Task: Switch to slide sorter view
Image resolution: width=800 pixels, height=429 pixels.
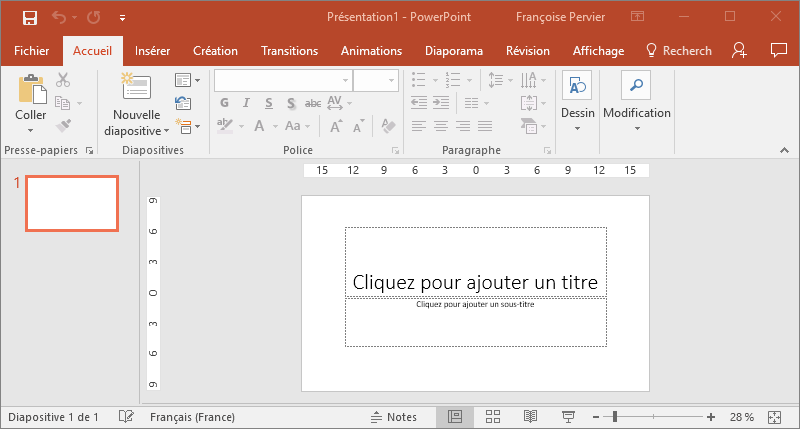Action: (x=493, y=417)
